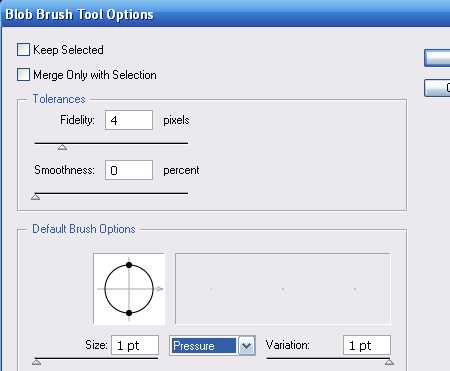Click the Size slider triangle handle
This screenshot has height=371, width=450.
click(x=37, y=362)
